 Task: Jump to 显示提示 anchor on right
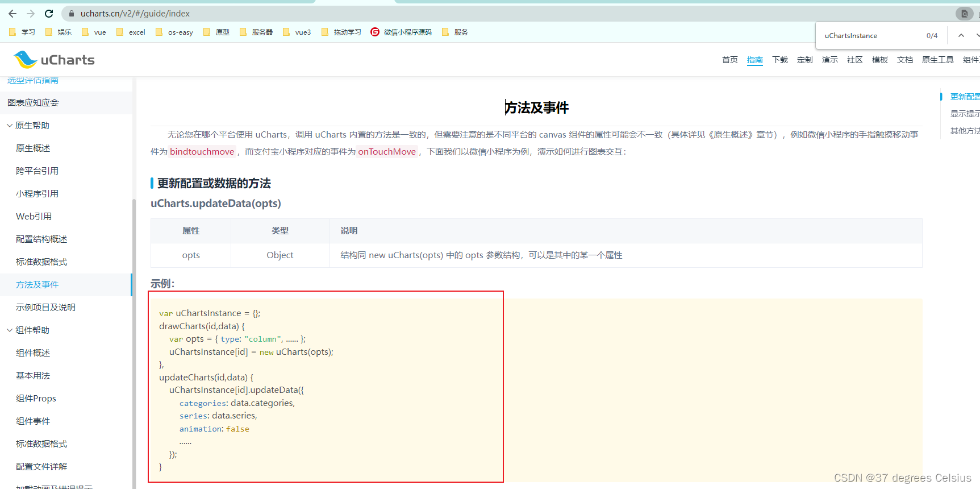click(965, 114)
